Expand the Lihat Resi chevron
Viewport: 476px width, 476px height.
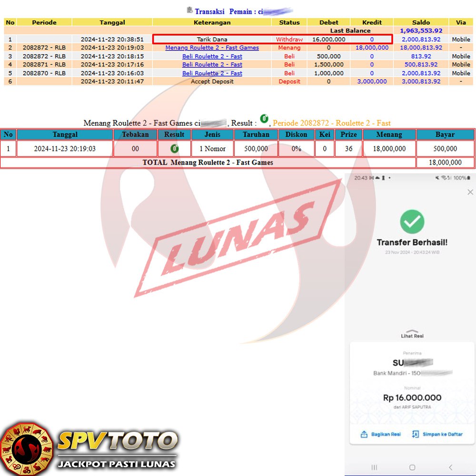point(412,331)
